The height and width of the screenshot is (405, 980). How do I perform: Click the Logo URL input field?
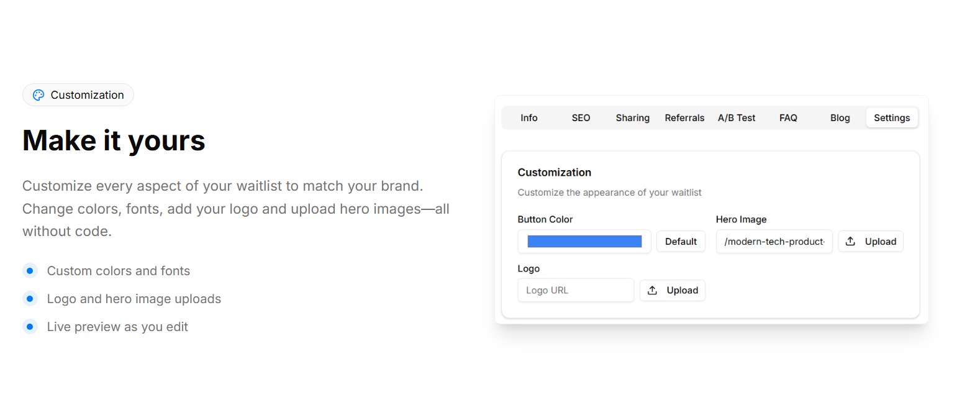575,290
